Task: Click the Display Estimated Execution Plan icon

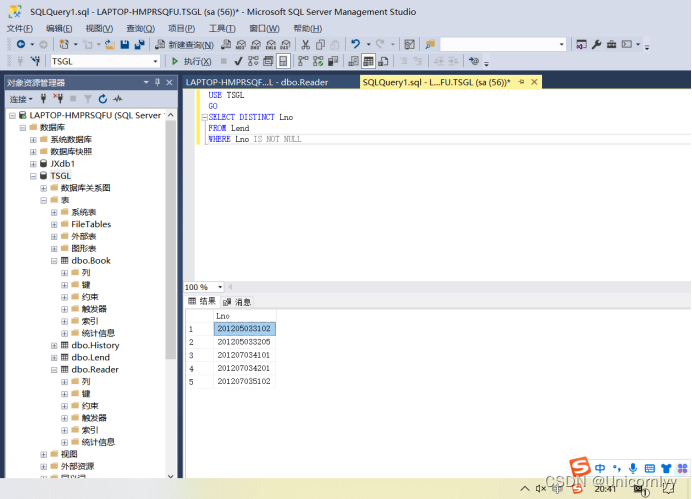Action: [253, 61]
